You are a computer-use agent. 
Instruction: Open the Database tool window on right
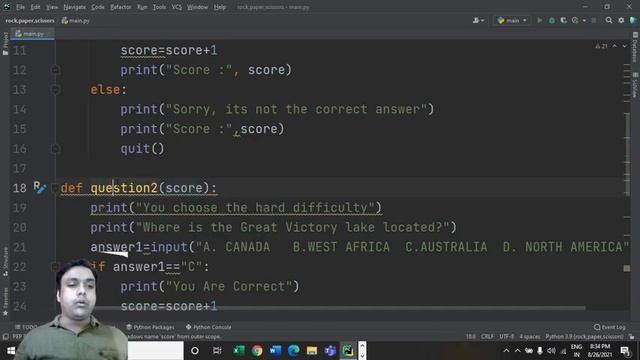pos(635,47)
